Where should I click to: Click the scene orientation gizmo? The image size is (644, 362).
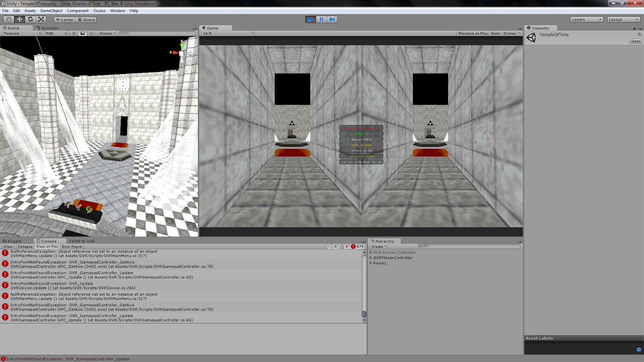(181, 52)
